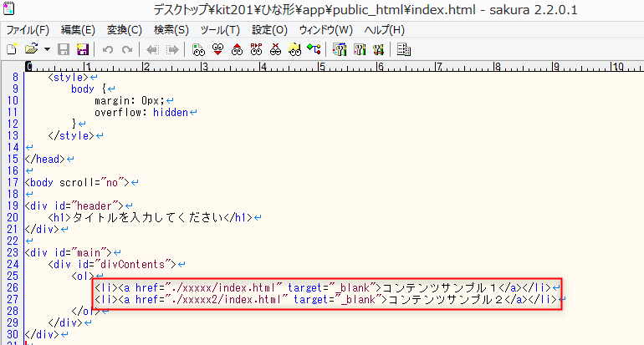Click ruler at column mark 5
The image size is (644, 345).
tap(322, 67)
